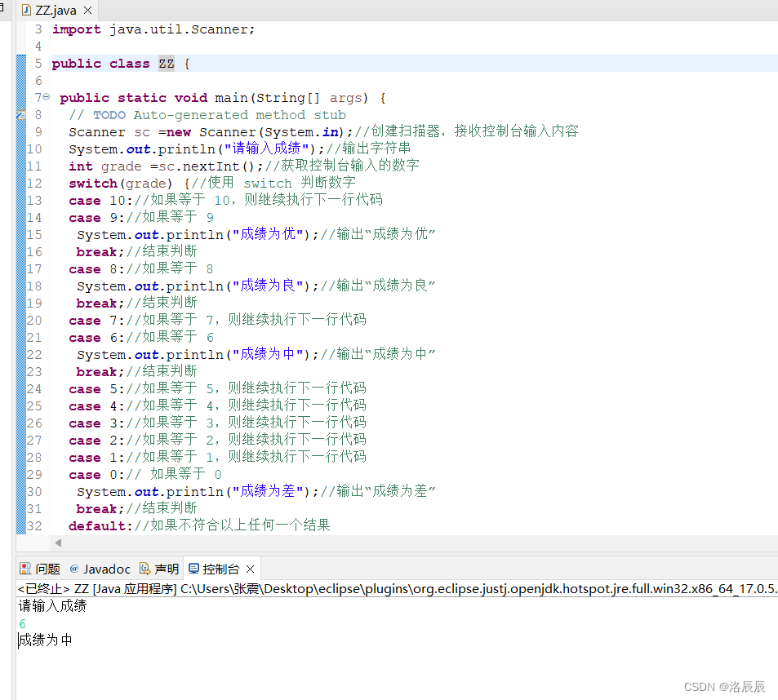Click the blue change marker beside line 30
This screenshot has width=778, height=700.
click(x=21, y=490)
